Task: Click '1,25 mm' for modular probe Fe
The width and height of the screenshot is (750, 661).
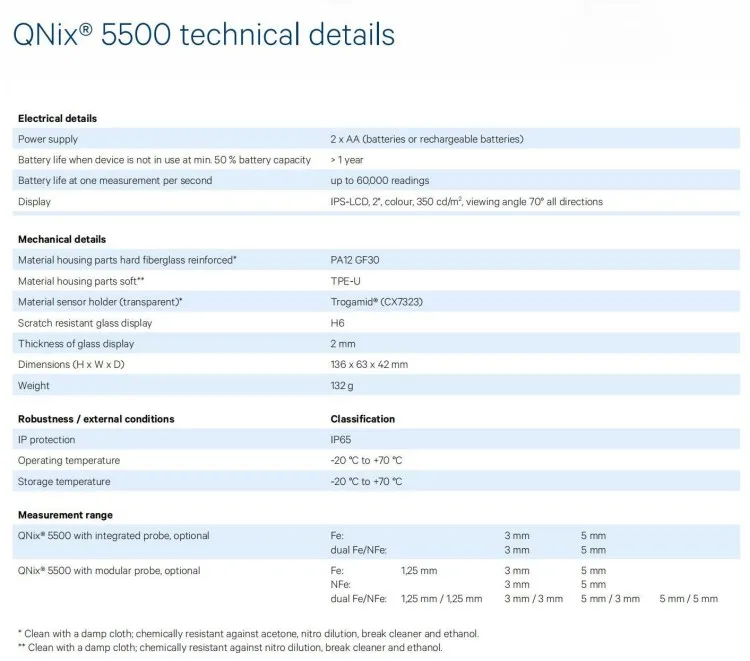Action: point(419,571)
